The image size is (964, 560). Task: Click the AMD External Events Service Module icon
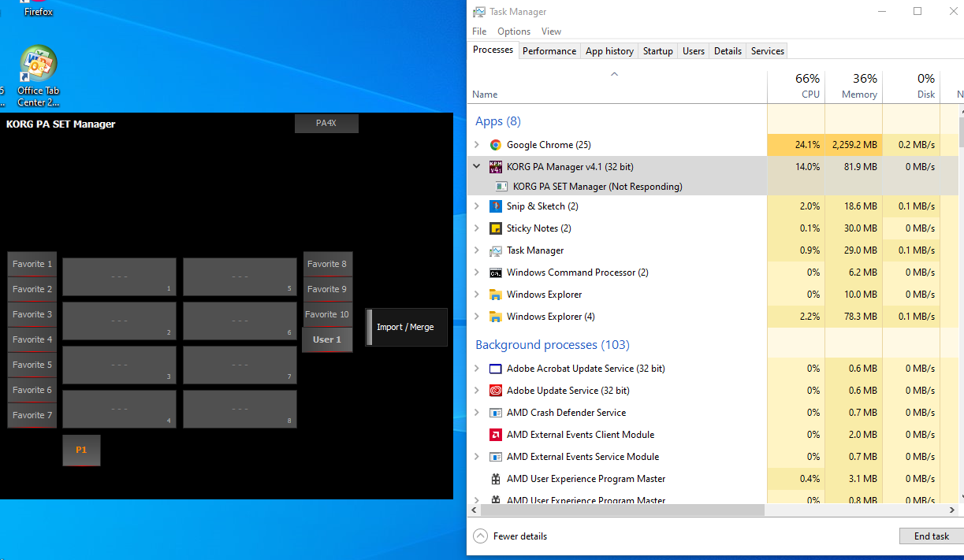pyautogui.click(x=496, y=457)
